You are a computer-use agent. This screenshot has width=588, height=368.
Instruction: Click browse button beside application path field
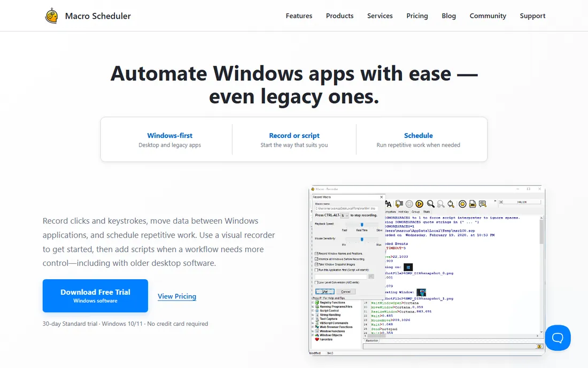(372, 277)
